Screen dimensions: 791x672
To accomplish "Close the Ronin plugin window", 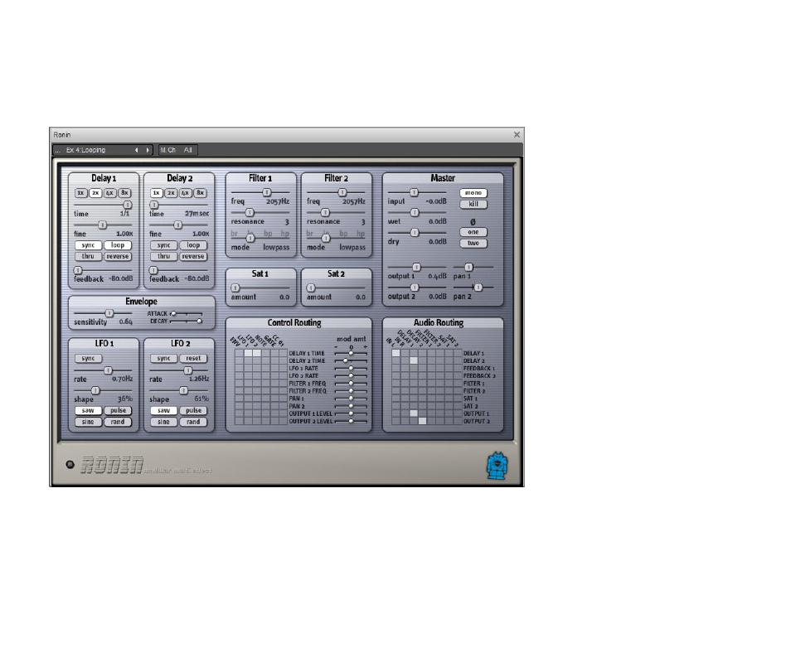I will (x=517, y=134).
